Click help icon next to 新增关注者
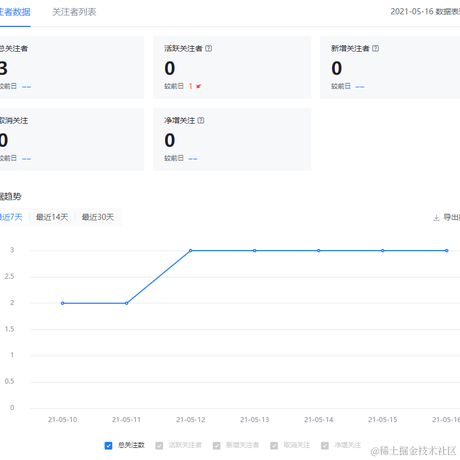Viewport: 460px width, 460px height. point(375,49)
